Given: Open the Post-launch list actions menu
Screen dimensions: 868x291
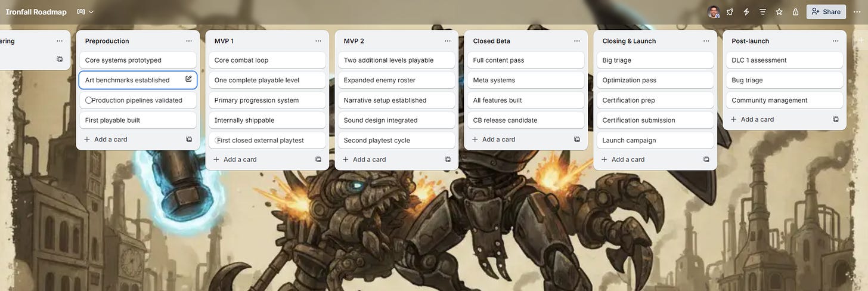Looking at the screenshot, I should tap(836, 41).
